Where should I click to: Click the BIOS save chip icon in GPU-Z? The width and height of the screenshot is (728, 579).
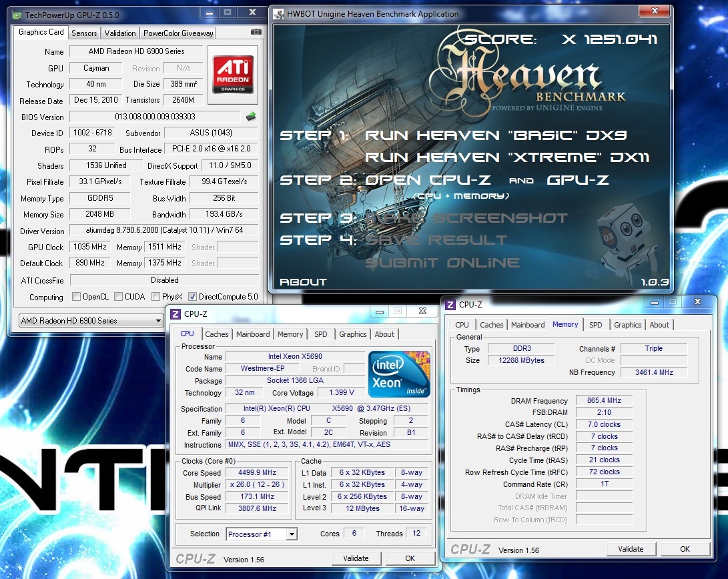pyautogui.click(x=251, y=116)
